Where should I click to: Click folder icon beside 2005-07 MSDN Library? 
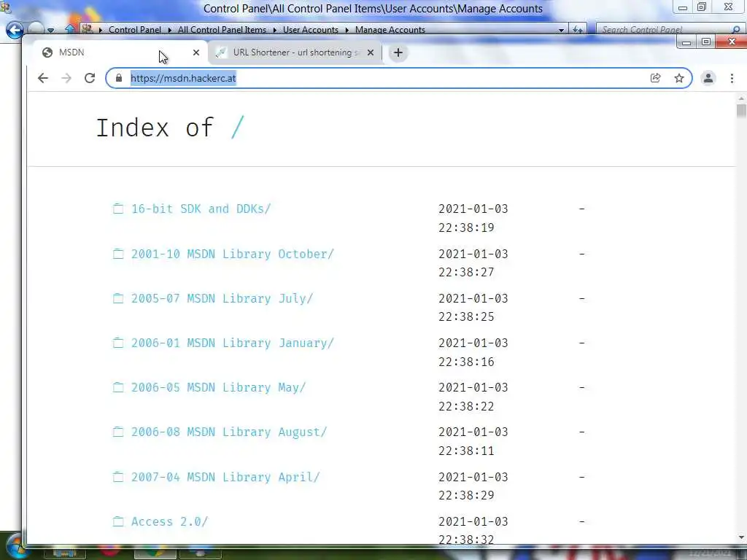(118, 298)
